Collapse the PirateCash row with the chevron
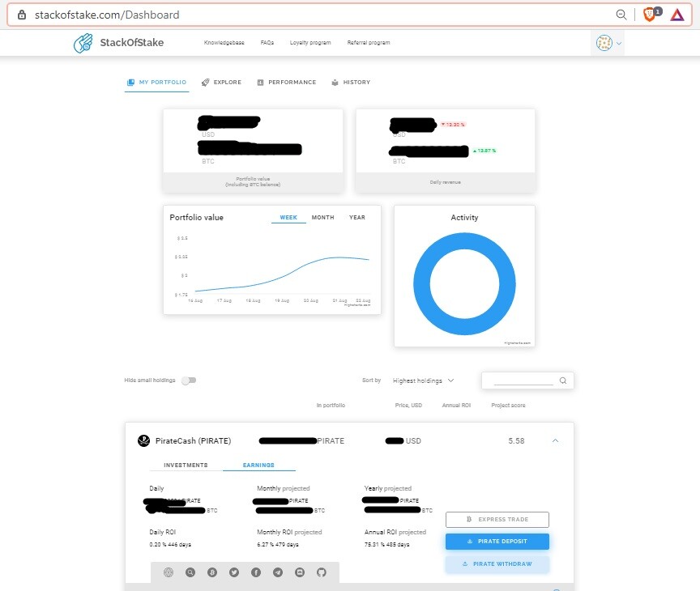The image size is (700, 591). point(555,440)
